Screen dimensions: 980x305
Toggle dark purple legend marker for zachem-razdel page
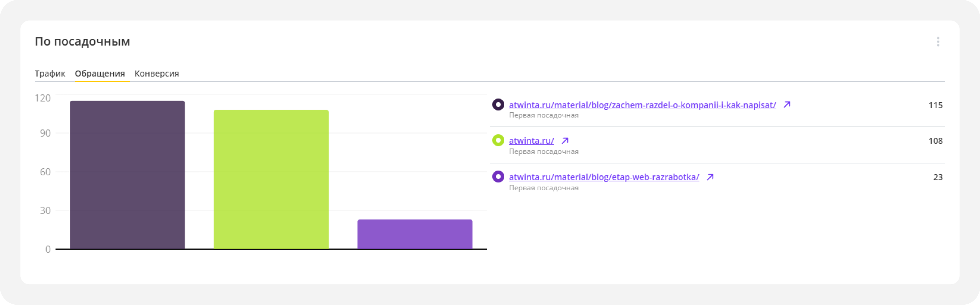pos(498,105)
